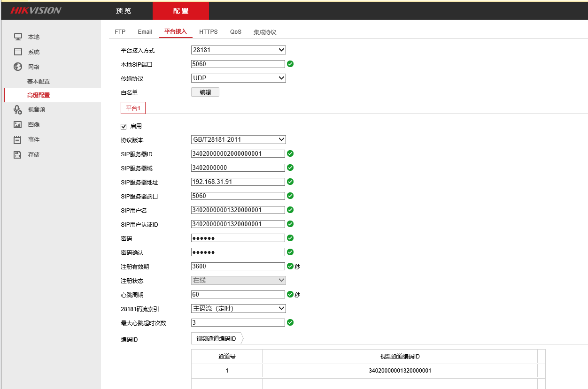Toggle the 启用 enable checkbox
Screen dimensions: 588x389
point(123,126)
